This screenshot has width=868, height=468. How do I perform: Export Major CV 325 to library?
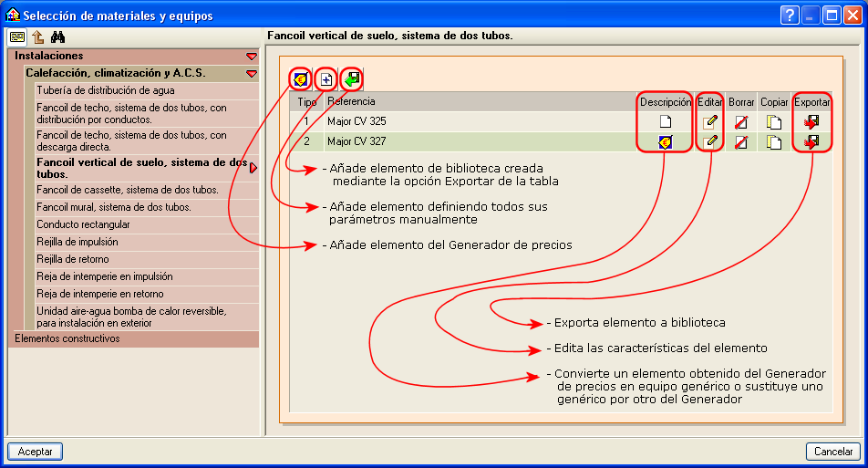(x=811, y=122)
